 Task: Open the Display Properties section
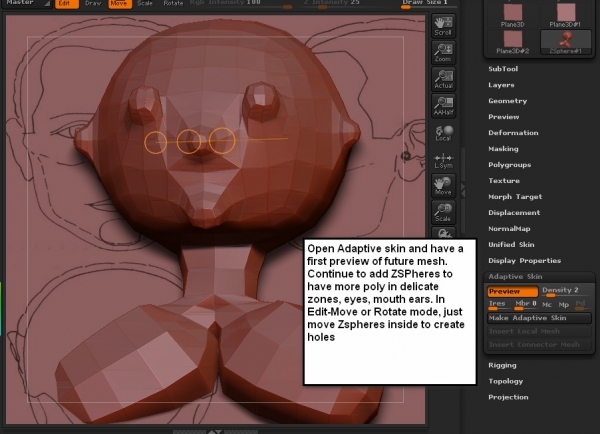(524, 261)
